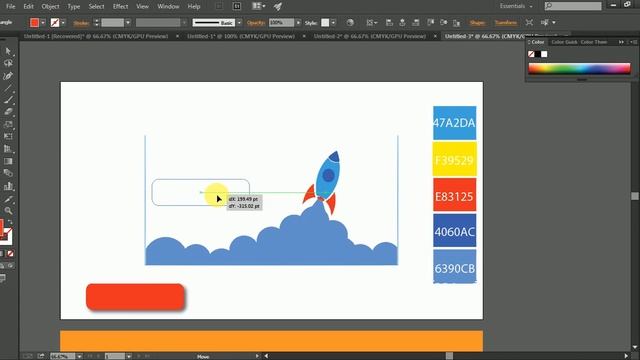Open the Basic brush definition dropdown
Image resolution: width=640 pixels, height=360 pixels.
239,23
